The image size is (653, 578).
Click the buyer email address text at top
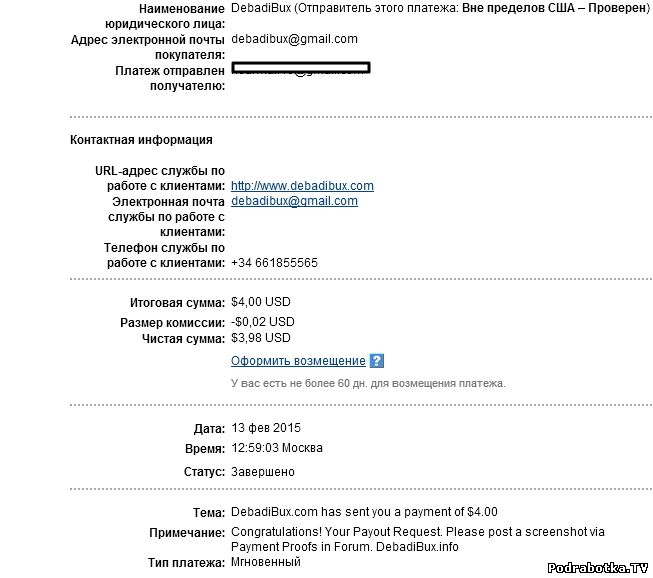[x=294, y=39]
